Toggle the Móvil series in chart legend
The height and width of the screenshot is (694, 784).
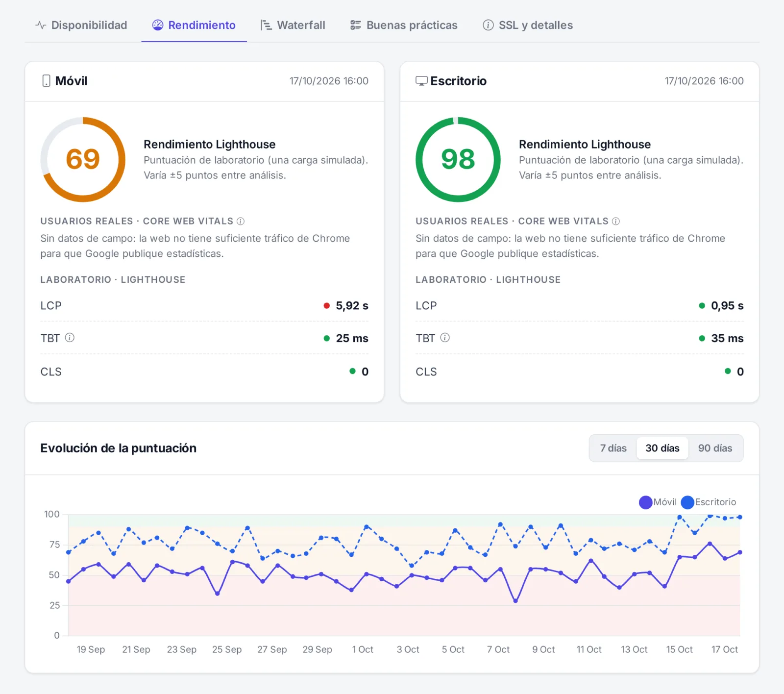click(x=658, y=502)
